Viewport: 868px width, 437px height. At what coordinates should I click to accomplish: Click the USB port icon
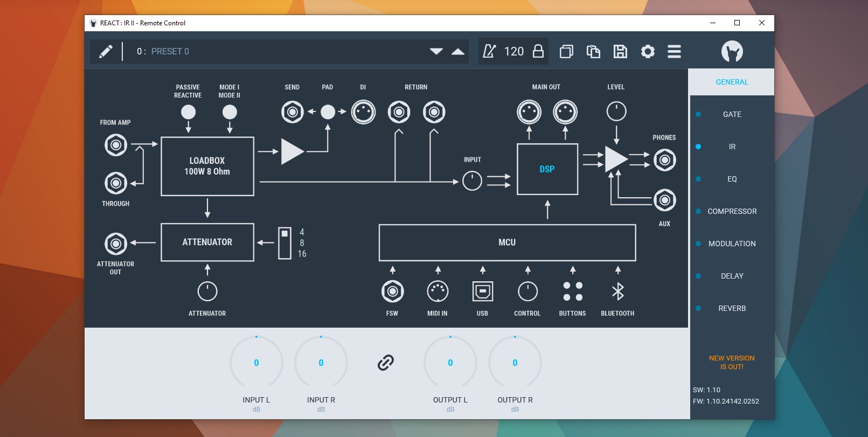click(x=483, y=292)
